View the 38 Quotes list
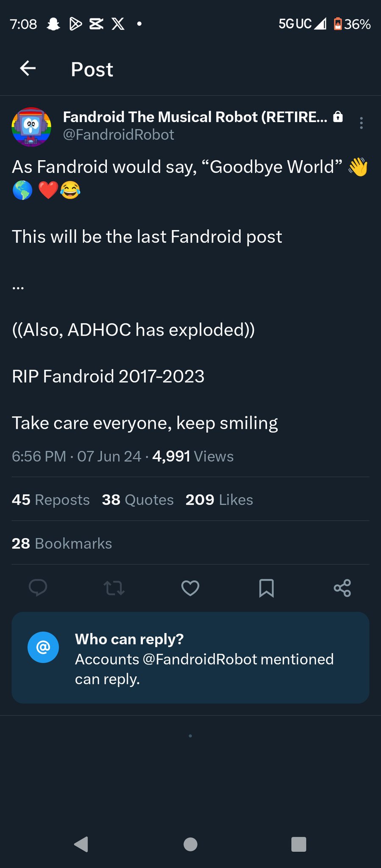381x868 pixels. tap(138, 500)
